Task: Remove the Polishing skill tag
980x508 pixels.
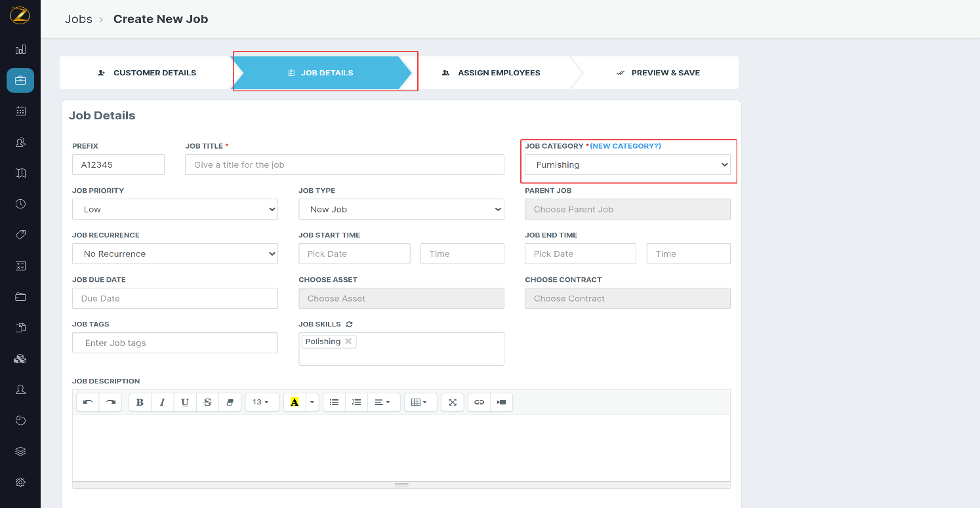Action: pos(348,342)
